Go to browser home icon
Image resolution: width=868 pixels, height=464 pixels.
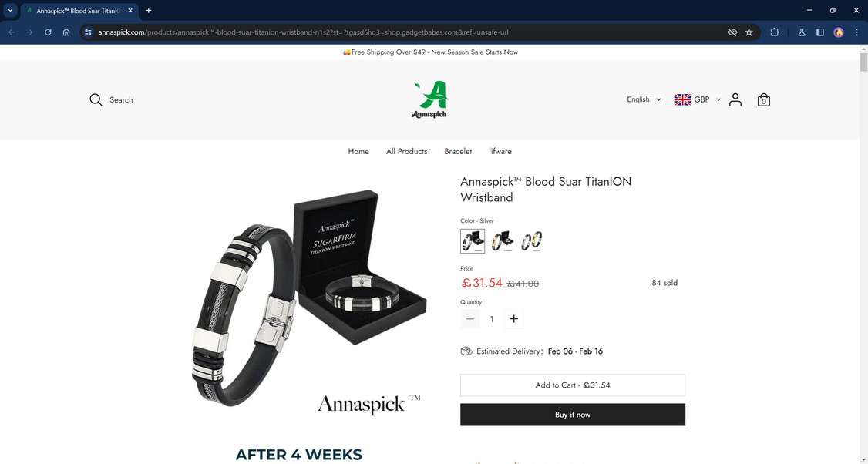[x=66, y=32]
